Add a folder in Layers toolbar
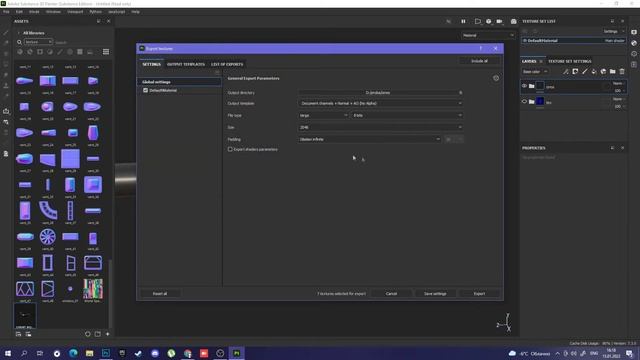This screenshot has height=360, width=640. [613, 71]
